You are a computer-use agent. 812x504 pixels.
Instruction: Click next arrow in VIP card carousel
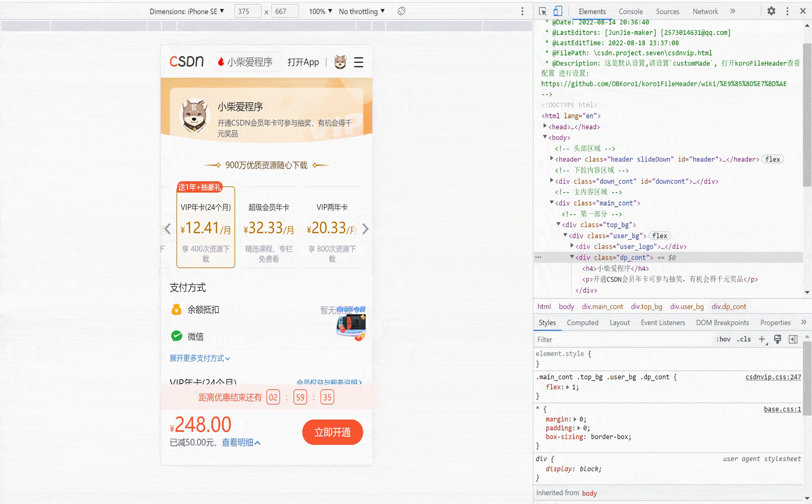tap(365, 229)
